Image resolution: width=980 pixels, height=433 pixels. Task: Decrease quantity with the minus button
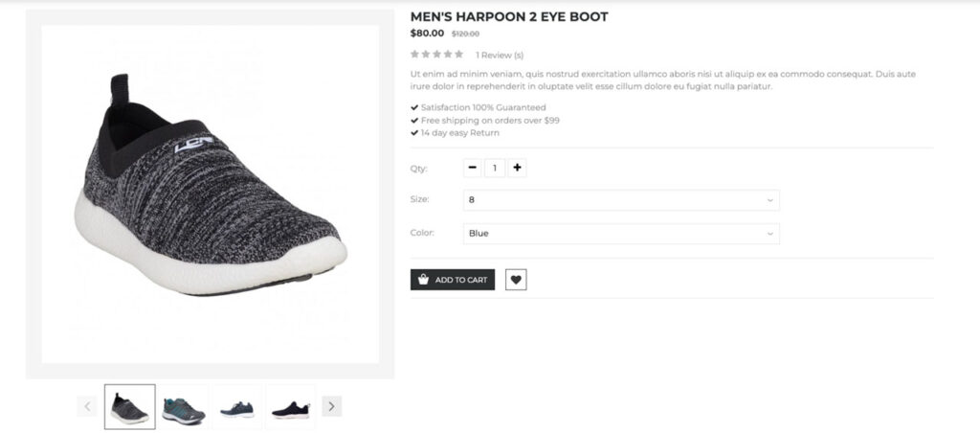(473, 168)
